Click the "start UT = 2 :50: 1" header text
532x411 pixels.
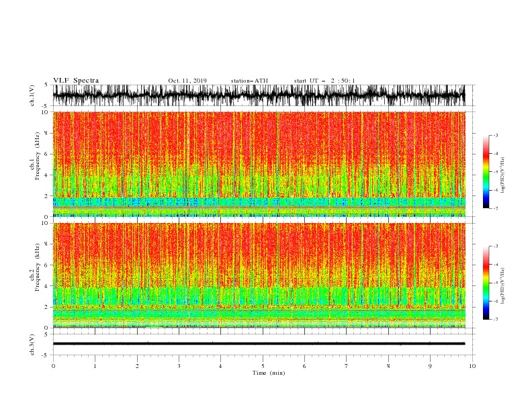[x=324, y=81]
